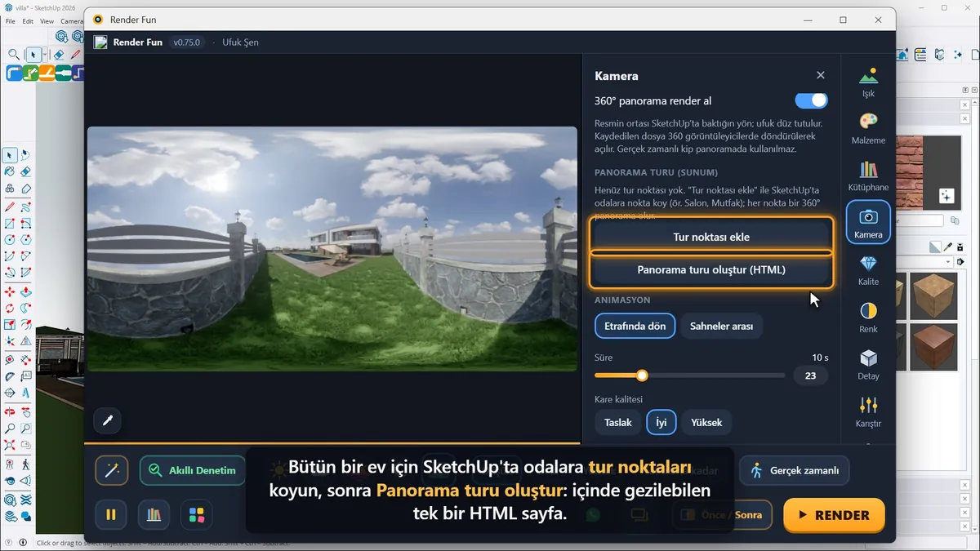
Task: Select SketchUp's Lasso select tool
Action: coord(24,155)
